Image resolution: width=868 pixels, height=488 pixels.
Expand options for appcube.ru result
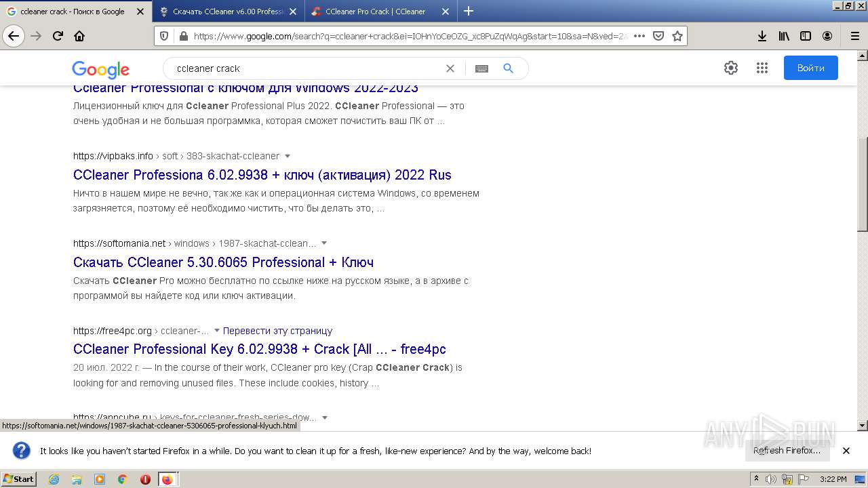pos(325,418)
